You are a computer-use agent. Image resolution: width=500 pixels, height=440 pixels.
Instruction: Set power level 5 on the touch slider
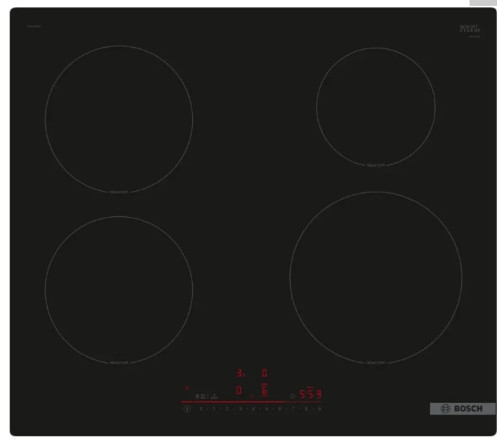[x=266, y=409]
